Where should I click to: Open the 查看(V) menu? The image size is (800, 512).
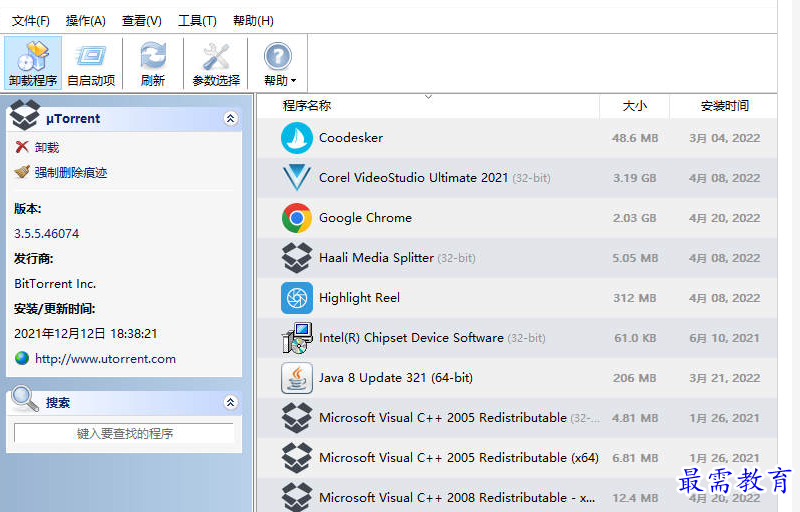coord(142,21)
